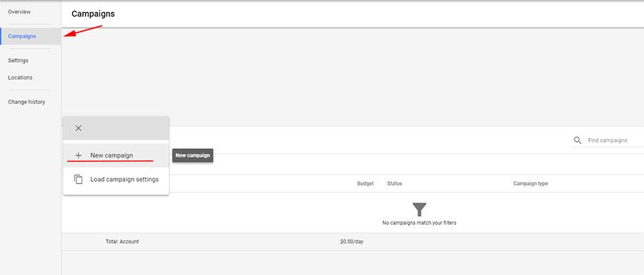The height and width of the screenshot is (275, 644).
Task: Open Locations from the left navigation
Action: coord(20,77)
